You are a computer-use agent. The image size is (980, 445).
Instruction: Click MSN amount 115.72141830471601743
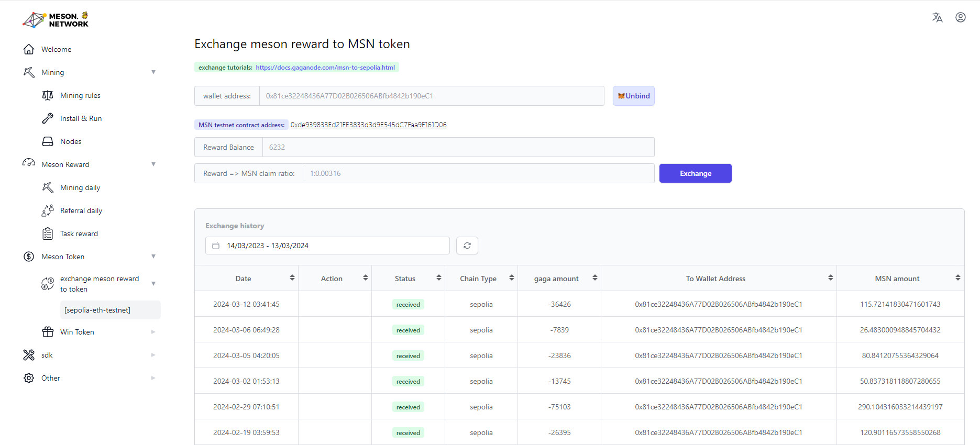coord(900,304)
